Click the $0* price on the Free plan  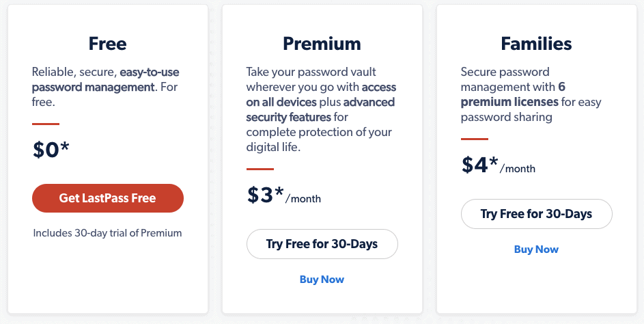click(51, 150)
